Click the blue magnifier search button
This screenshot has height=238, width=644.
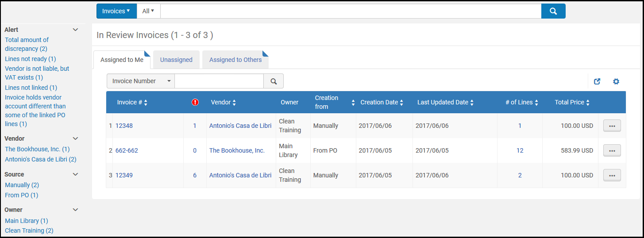(x=553, y=11)
